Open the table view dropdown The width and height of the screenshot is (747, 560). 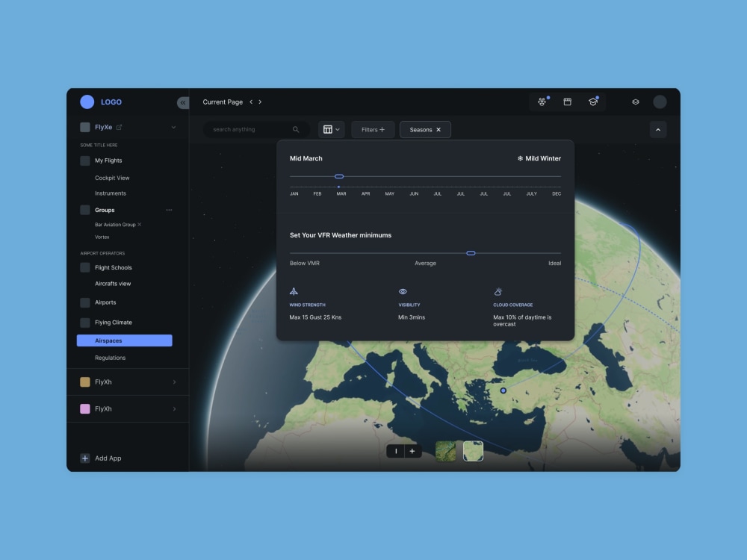[x=332, y=129]
